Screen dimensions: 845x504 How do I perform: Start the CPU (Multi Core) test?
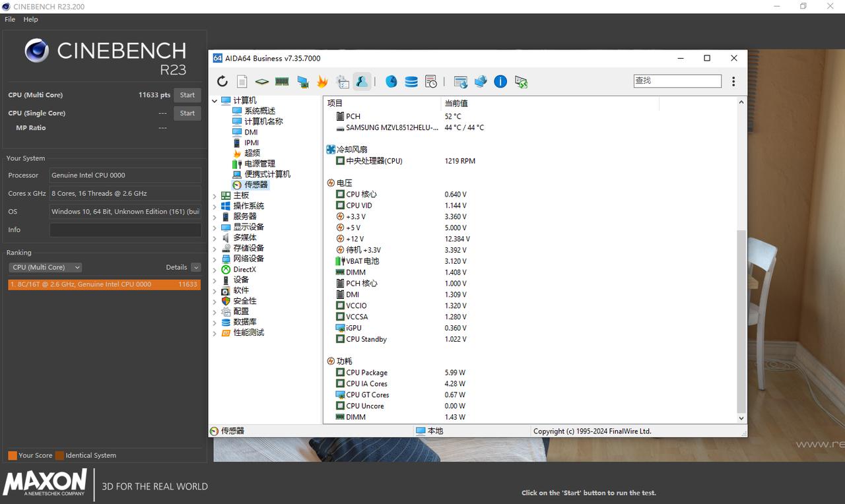(x=187, y=95)
